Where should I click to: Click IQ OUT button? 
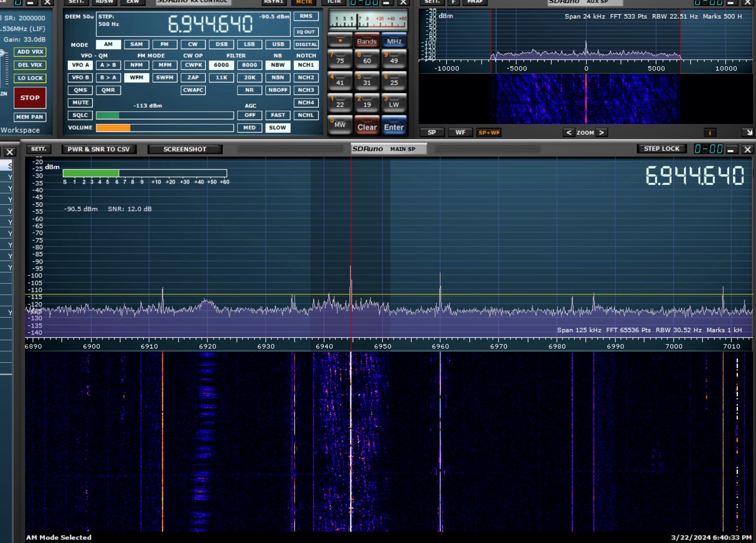click(306, 32)
